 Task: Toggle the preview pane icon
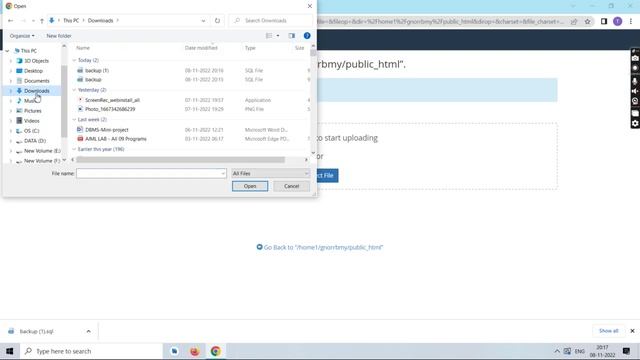point(291,36)
